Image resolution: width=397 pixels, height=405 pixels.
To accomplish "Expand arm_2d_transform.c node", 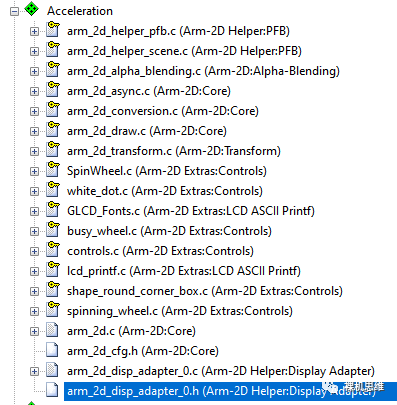I will click(x=34, y=152).
